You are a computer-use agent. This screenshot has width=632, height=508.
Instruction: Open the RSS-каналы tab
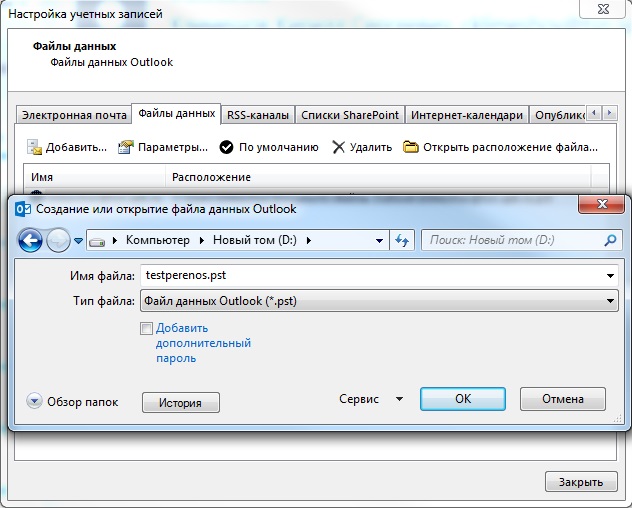pyautogui.click(x=258, y=115)
